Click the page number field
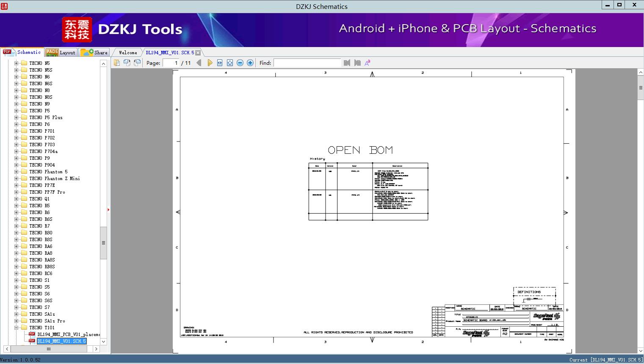This screenshot has height=364, width=644. (x=171, y=63)
